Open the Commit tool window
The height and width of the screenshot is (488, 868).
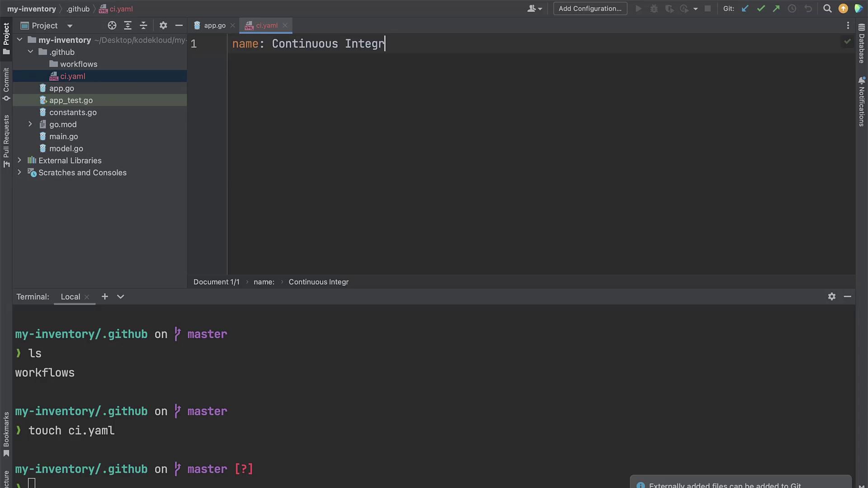click(6, 84)
